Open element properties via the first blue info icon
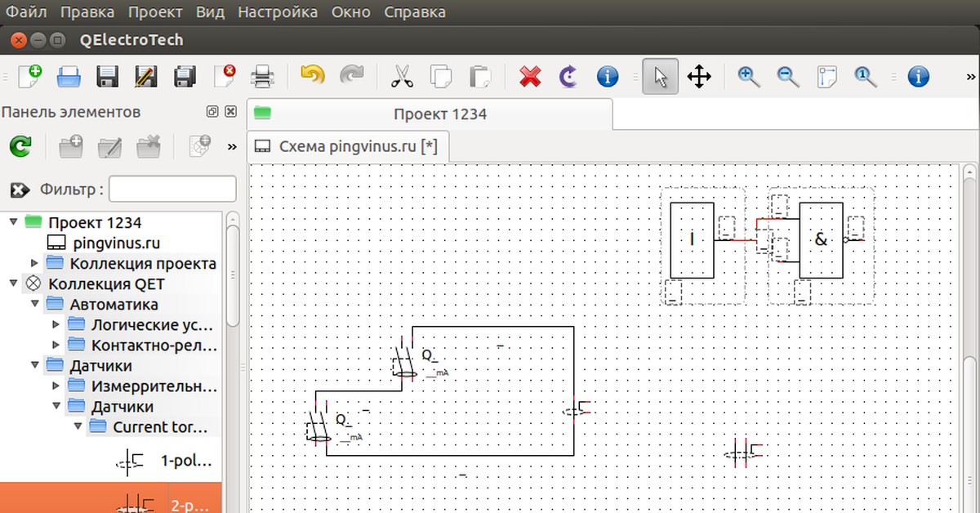This screenshot has height=513, width=980. click(608, 77)
